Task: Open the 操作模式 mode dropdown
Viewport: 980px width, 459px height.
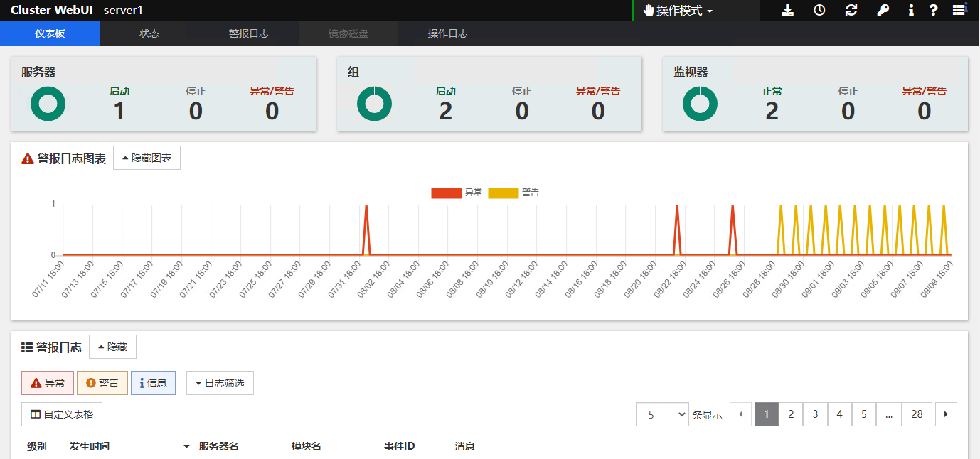Action: [x=678, y=11]
